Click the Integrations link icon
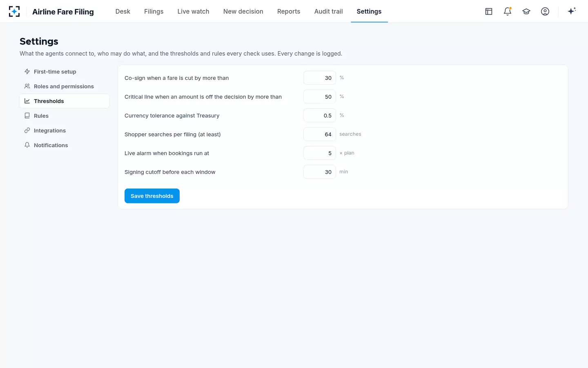 27,130
